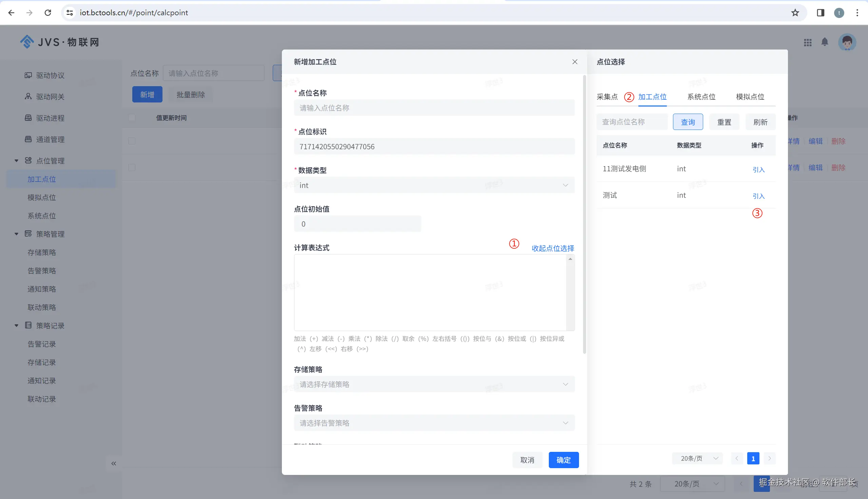Switch to 模拟点位 tab
Screen dimensions: 868x499
(750, 97)
